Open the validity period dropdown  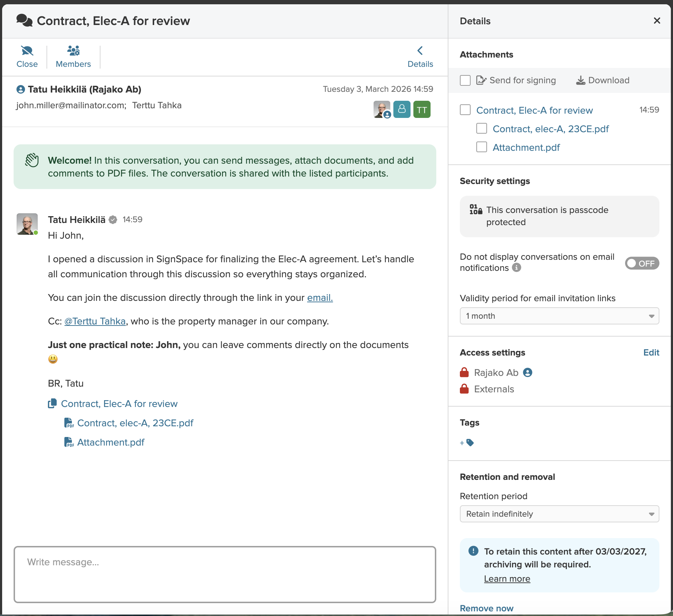[559, 316]
